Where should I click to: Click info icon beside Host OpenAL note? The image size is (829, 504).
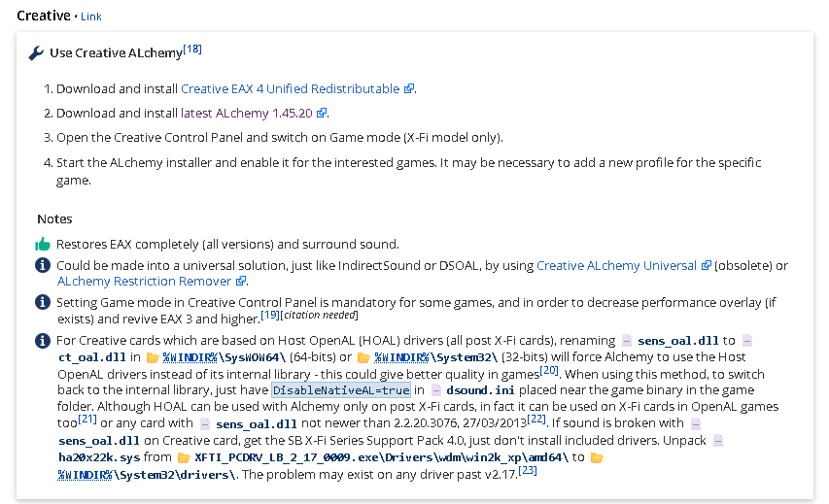tap(43, 340)
